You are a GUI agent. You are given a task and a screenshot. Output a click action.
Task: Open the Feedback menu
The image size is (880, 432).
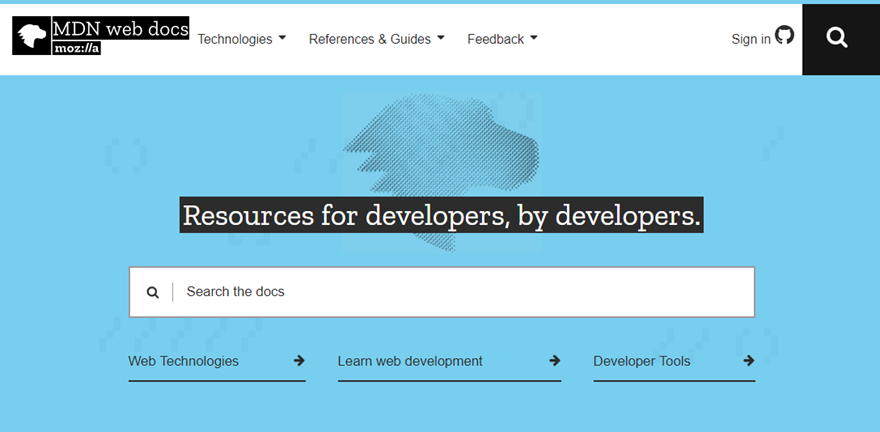pyautogui.click(x=495, y=39)
